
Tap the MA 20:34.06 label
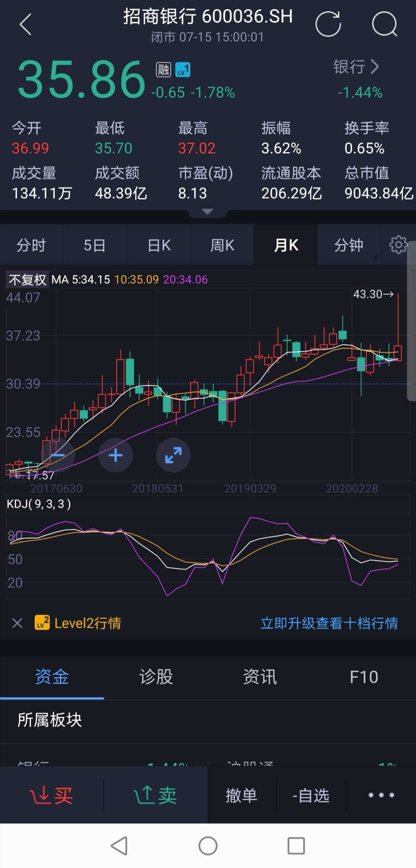click(185, 279)
